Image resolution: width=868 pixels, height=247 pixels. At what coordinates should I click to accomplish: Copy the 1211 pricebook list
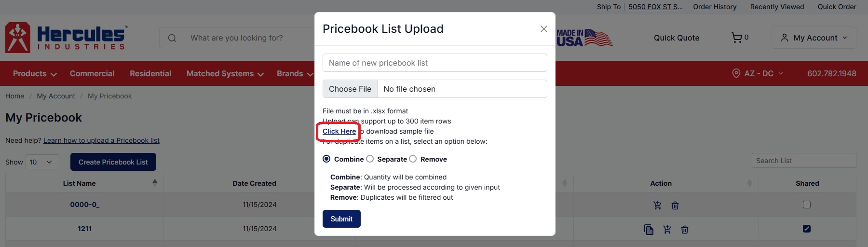(x=649, y=230)
